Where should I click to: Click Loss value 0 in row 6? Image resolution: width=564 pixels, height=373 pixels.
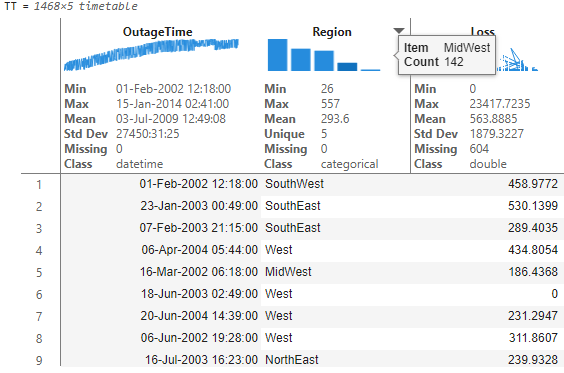click(x=554, y=294)
